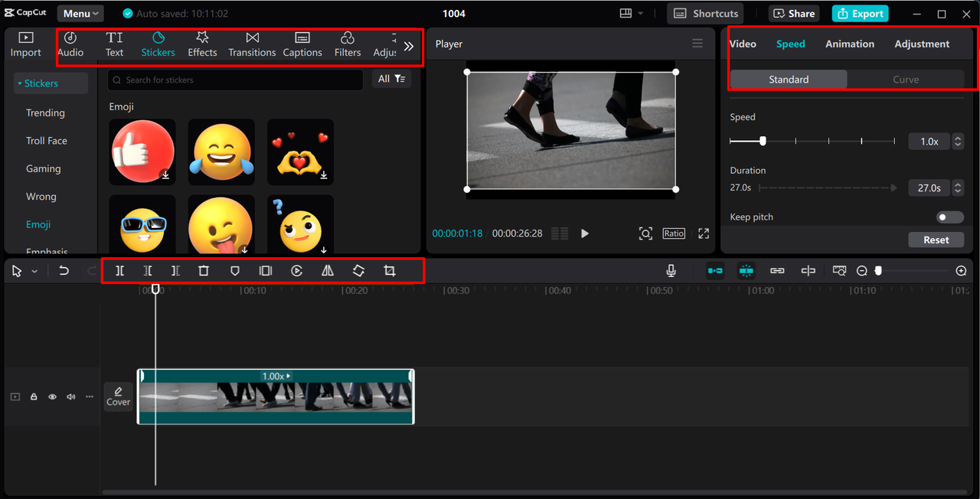Switch to the Video properties tab
The image size is (980, 499).
(x=743, y=44)
